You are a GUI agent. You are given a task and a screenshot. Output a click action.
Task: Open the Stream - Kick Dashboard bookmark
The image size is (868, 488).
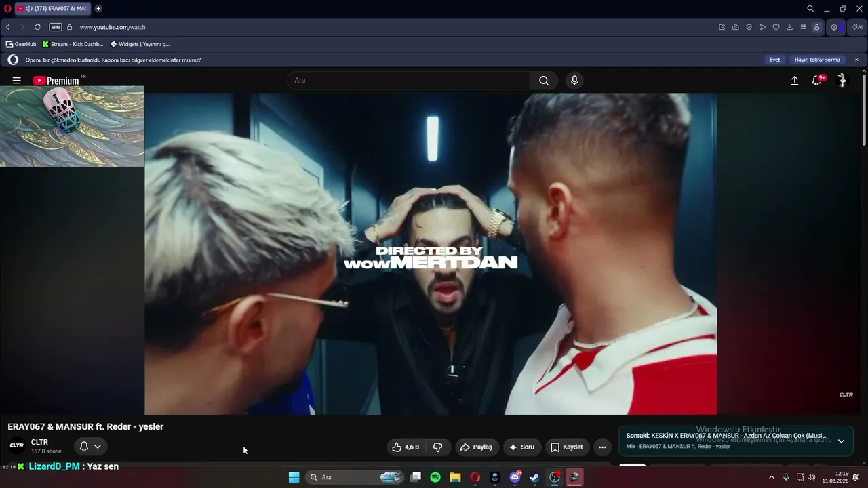(73, 44)
